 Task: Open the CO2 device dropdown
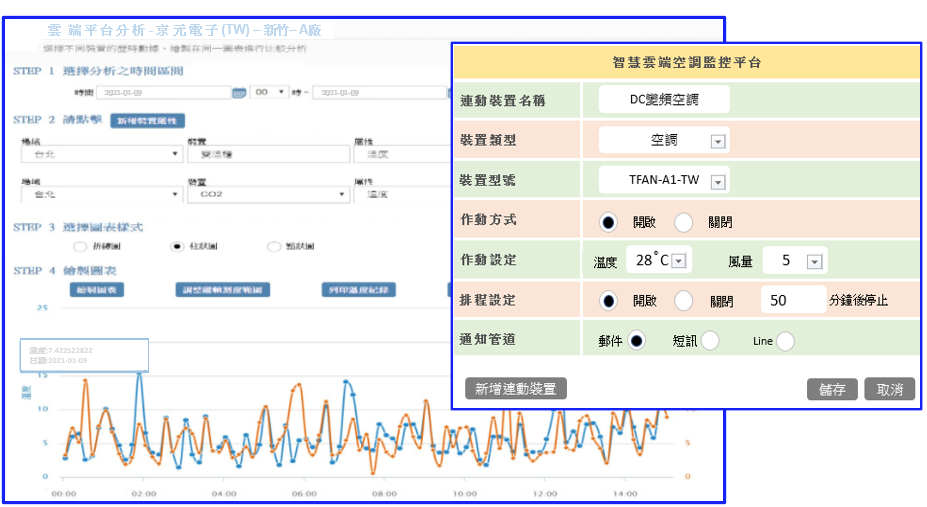tap(268, 195)
